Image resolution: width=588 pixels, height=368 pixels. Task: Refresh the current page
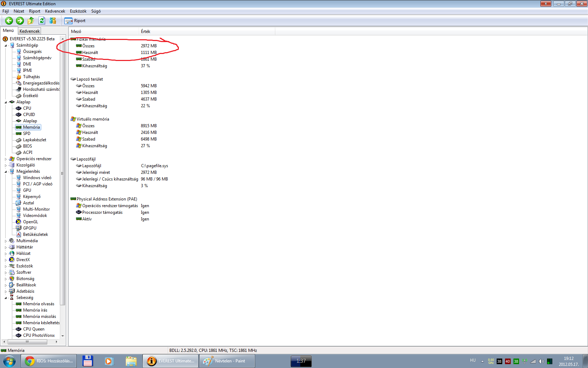coord(42,21)
